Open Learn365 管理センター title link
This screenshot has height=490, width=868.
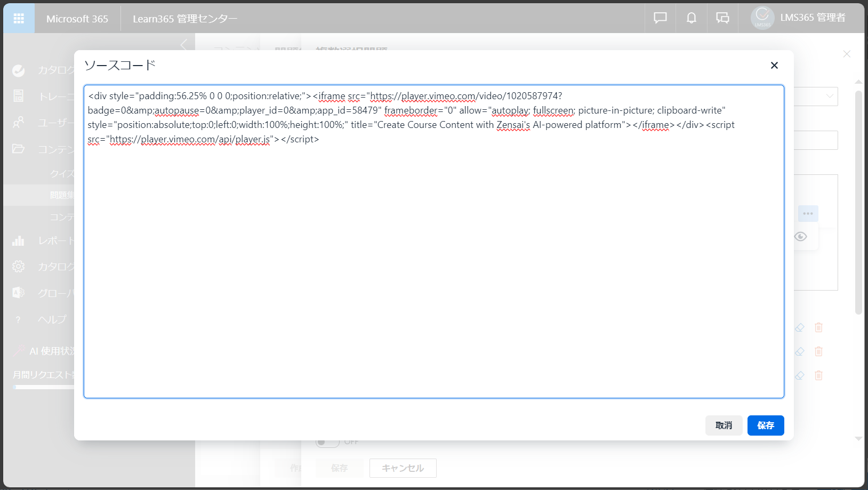tap(185, 19)
